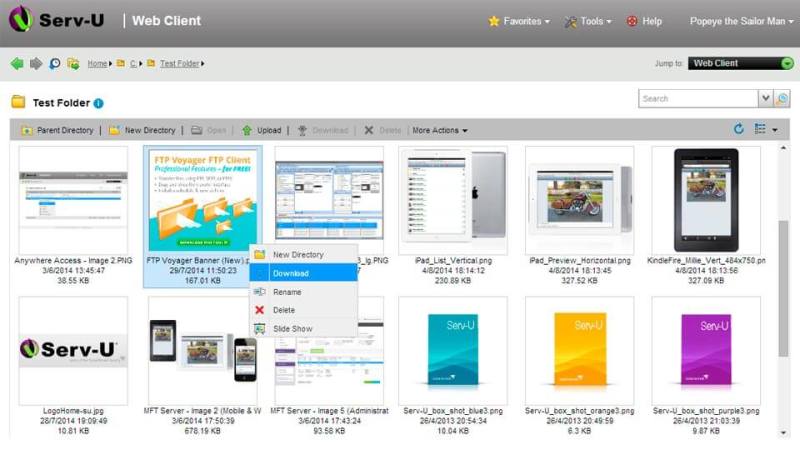Select the Serv-U_box_shot_blue3.png thumbnail
The width and height of the screenshot is (800, 450).
[453, 351]
